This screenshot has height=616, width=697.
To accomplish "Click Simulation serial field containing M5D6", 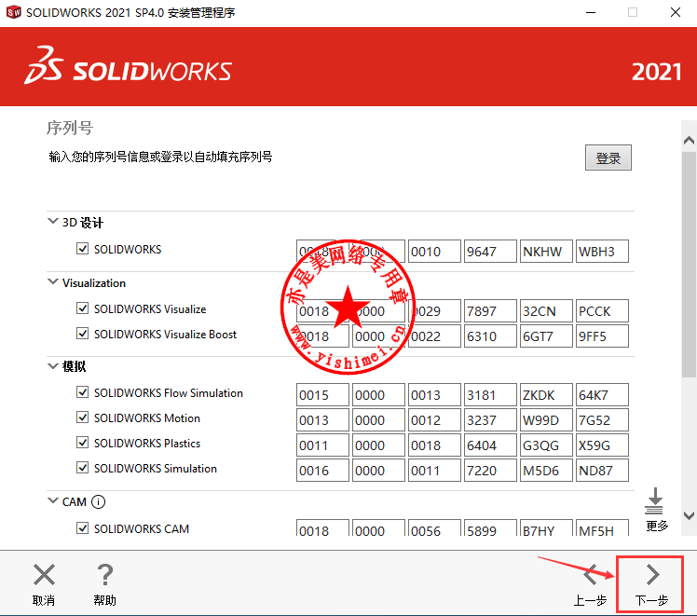I will (546, 471).
